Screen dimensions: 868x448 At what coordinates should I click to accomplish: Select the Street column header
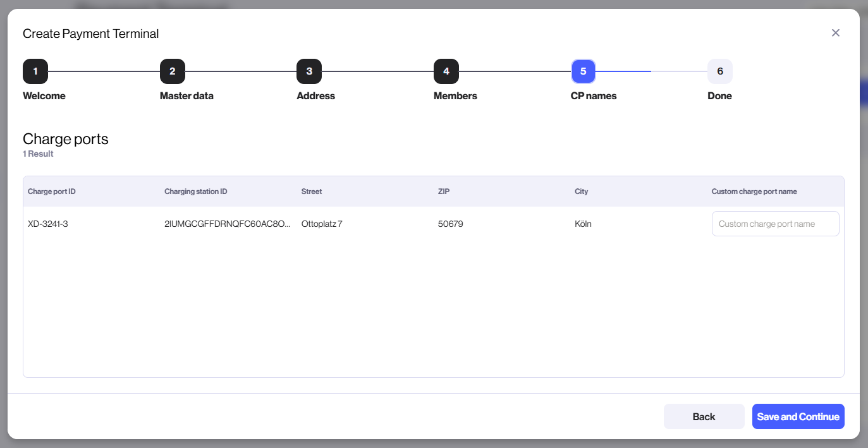click(311, 191)
